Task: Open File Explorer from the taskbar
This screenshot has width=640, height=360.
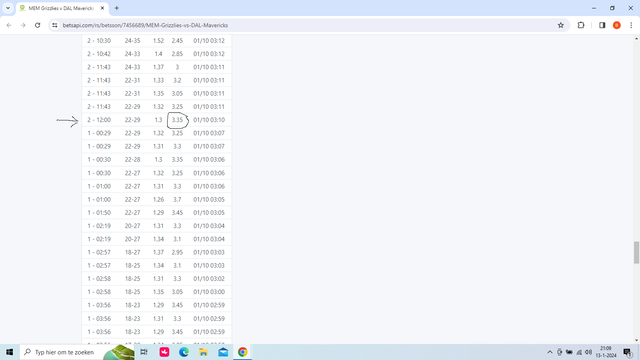Action: click(203, 352)
